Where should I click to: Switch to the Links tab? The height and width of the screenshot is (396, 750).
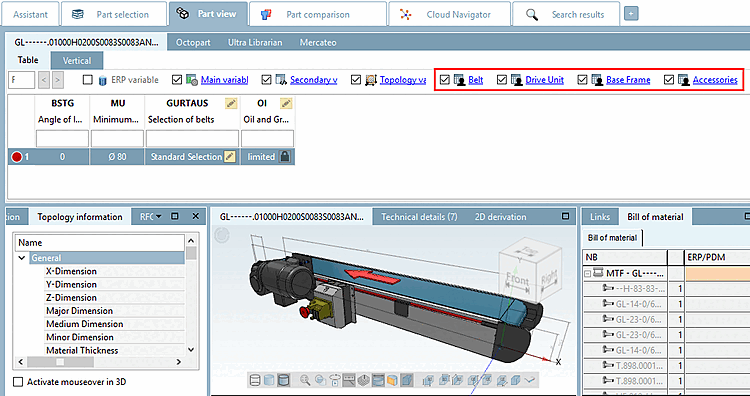pyautogui.click(x=600, y=217)
